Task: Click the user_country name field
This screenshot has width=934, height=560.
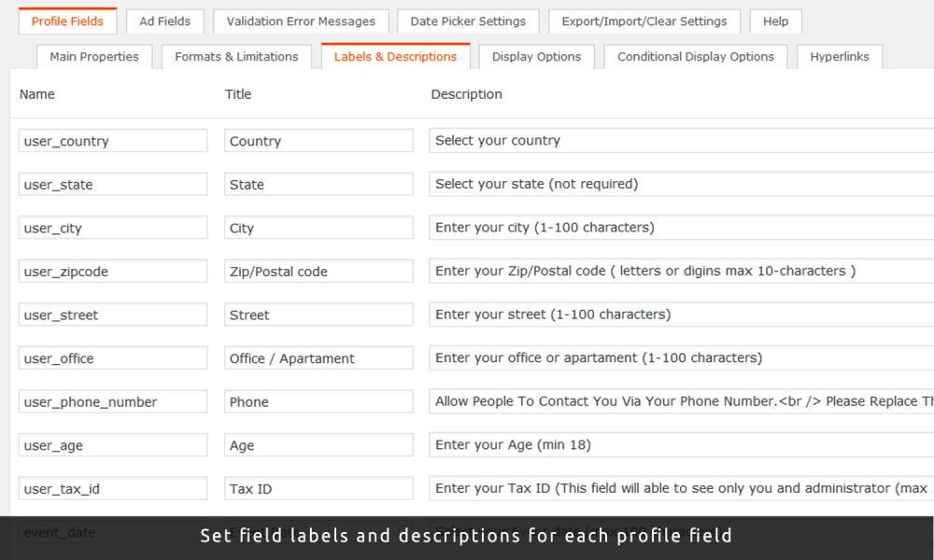Action: click(x=112, y=140)
